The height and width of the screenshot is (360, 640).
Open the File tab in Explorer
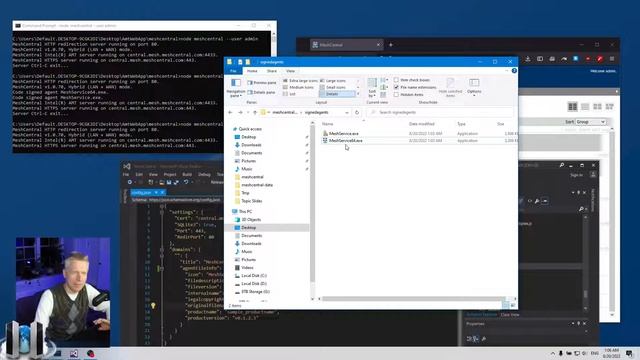pos(233,71)
